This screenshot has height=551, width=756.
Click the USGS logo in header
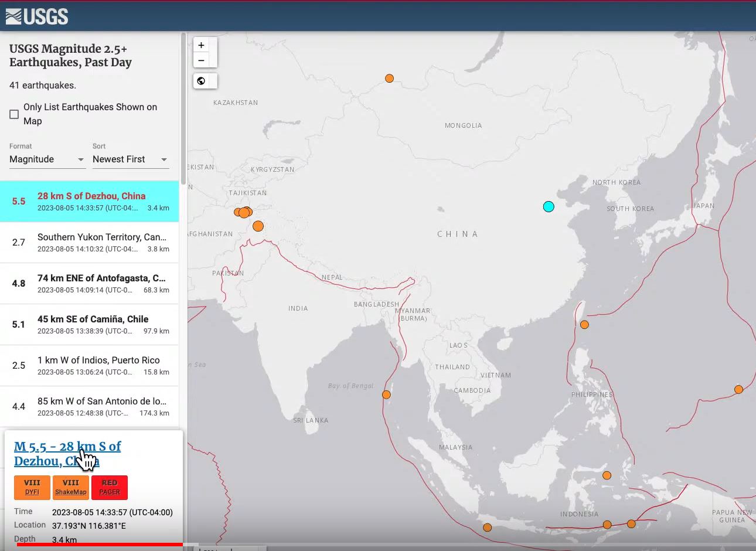pyautogui.click(x=37, y=16)
